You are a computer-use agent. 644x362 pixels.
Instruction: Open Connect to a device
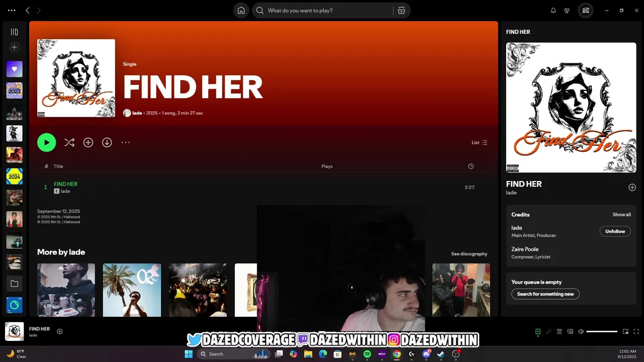570,332
